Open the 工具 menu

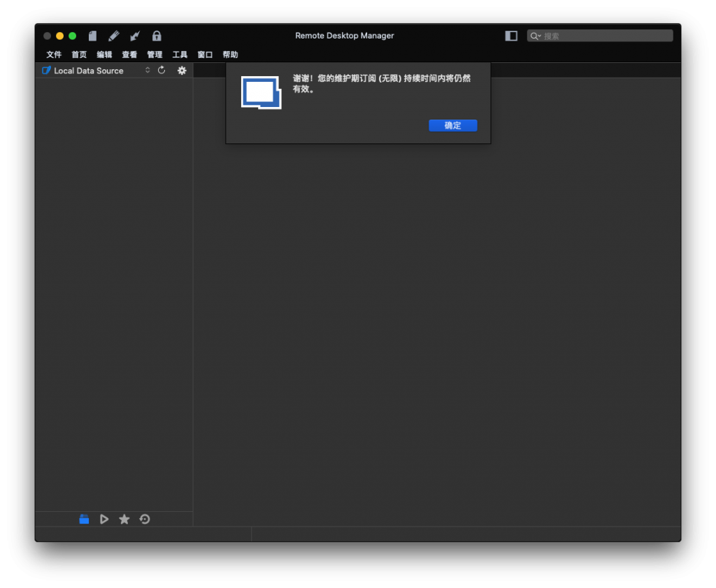(x=180, y=55)
